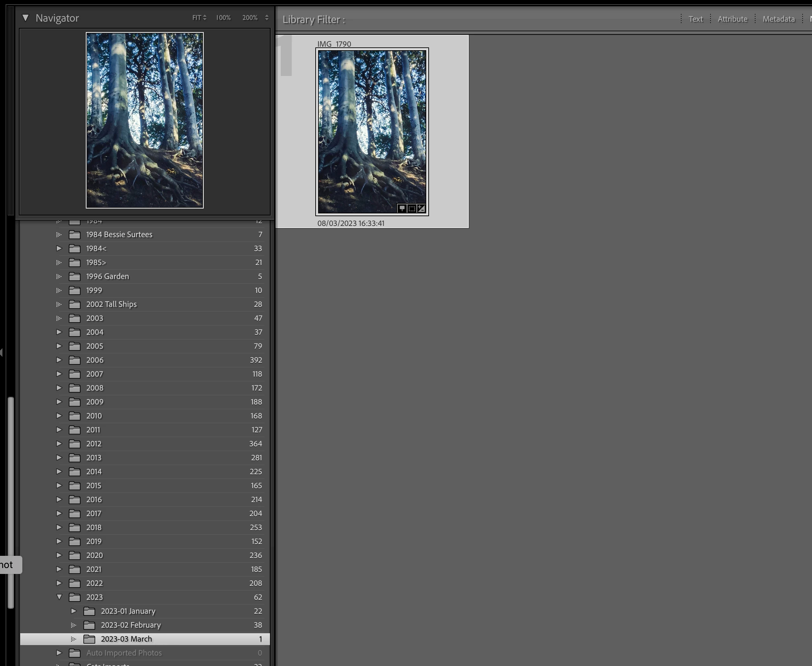Open the Navigator zoom level dropdown arrows

(x=267, y=18)
